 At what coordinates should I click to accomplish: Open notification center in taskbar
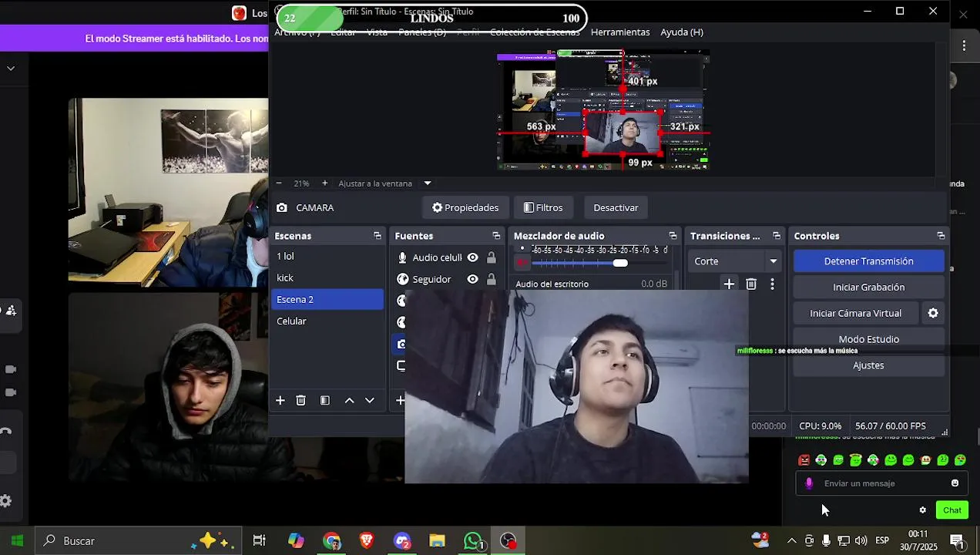click(x=956, y=541)
